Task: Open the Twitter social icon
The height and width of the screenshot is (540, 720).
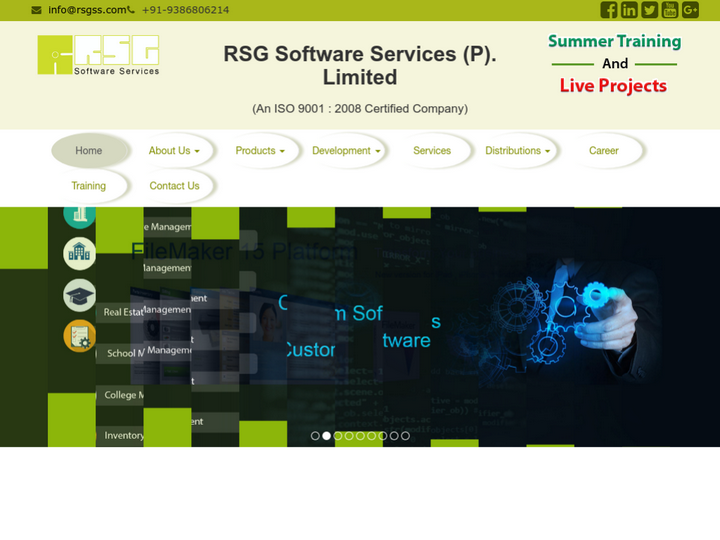Action: [649, 10]
